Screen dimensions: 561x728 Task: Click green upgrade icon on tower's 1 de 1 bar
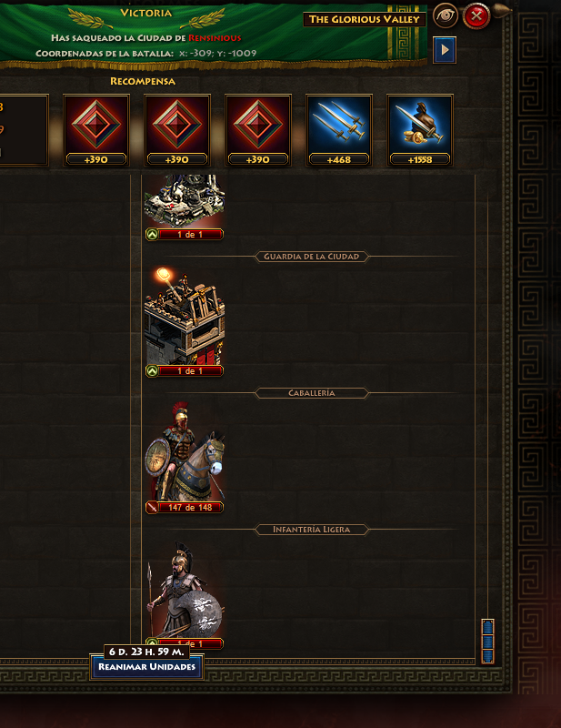(x=152, y=371)
